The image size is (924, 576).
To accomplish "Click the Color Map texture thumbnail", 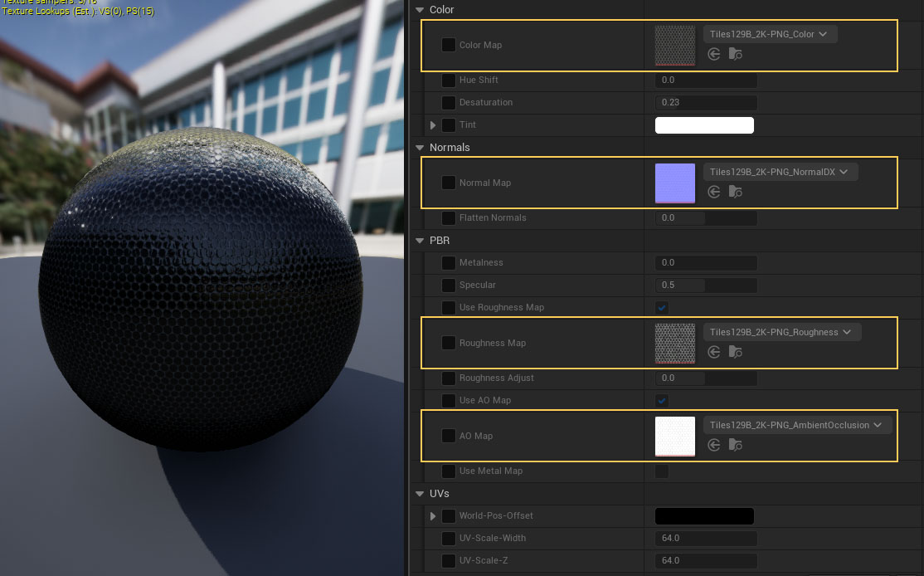I will [675, 46].
